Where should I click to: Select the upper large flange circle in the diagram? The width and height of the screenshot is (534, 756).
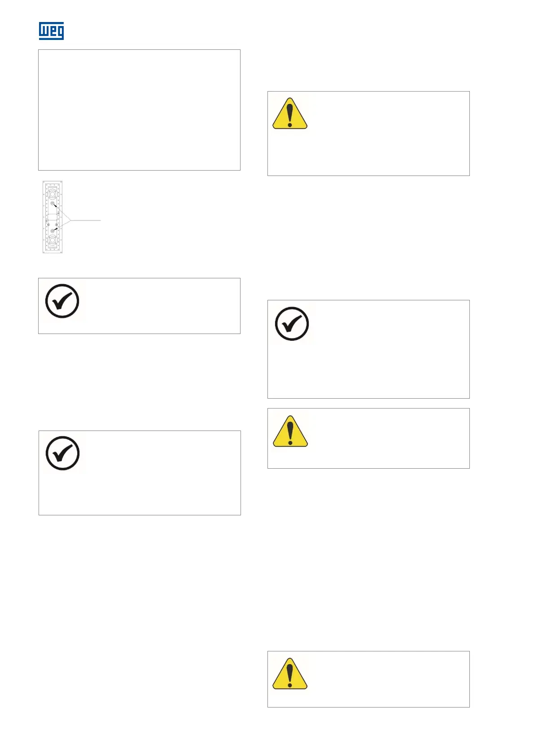[x=53, y=194]
